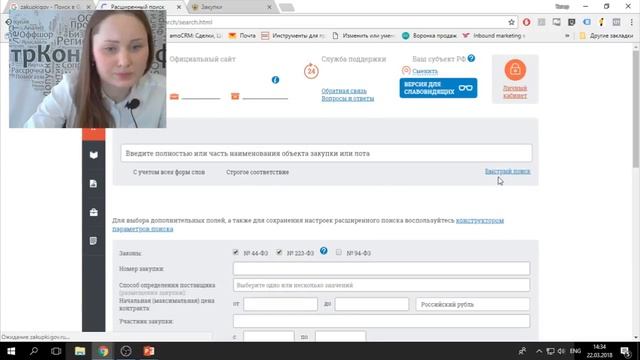Open the Способ определения поставщика value selector
The image size is (640, 360).
click(381, 285)
